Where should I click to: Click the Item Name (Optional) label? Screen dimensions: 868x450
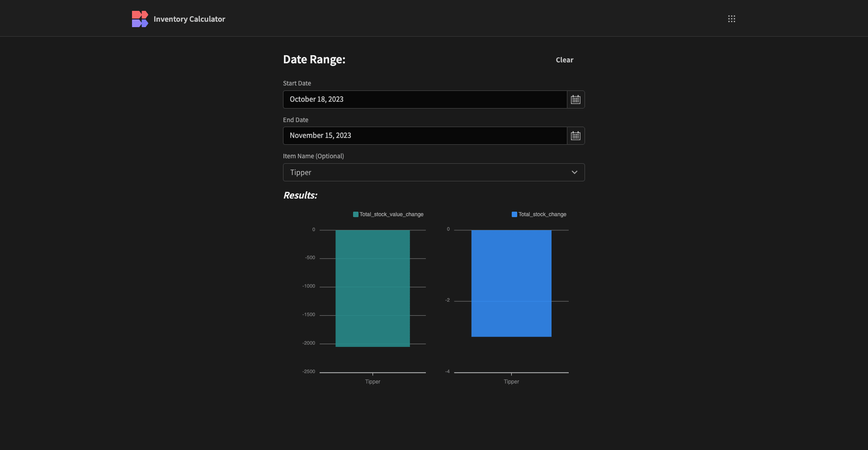[313, 156]
